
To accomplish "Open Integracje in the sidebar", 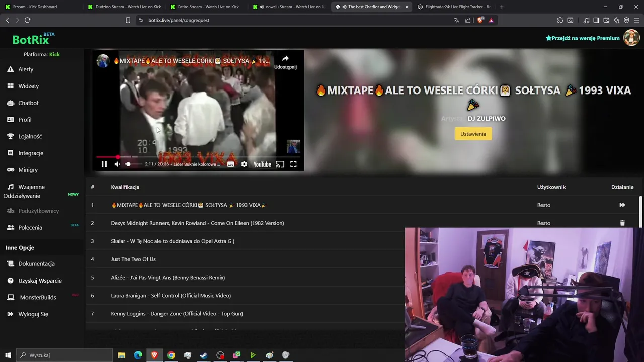I will (x=25, y=153).
